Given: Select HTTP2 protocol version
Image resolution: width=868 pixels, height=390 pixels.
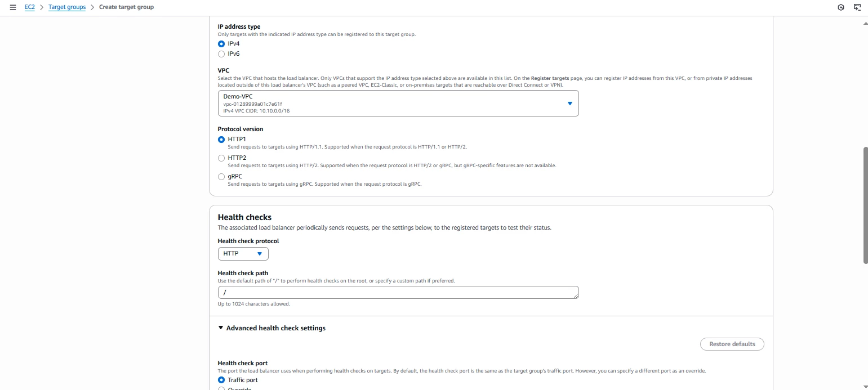Looking at the screenshot, I should [221, 158].
